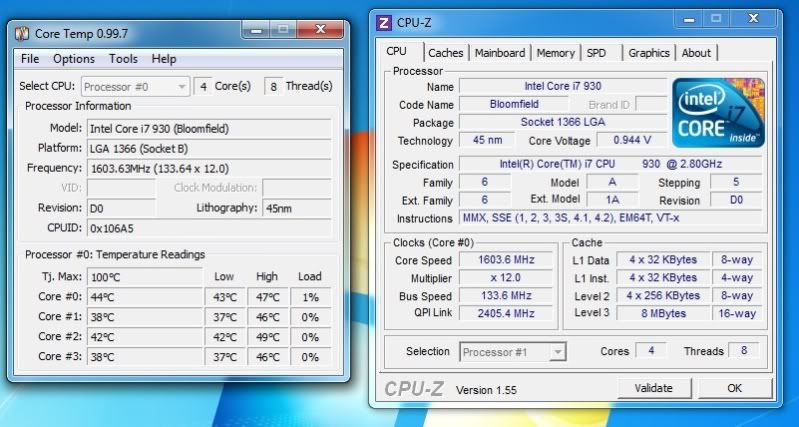
Task: Select the CPU tab in CPU-Z
Action: pyautogui.click(x=396, y=51)
